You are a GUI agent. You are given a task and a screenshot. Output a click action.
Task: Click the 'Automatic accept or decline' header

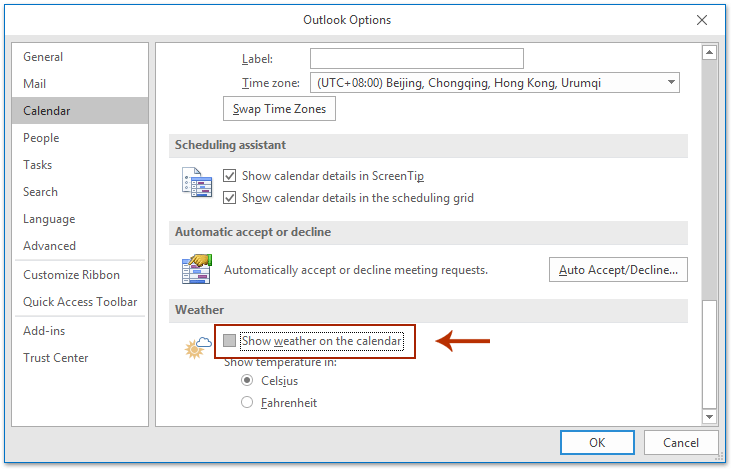point(253,232)
